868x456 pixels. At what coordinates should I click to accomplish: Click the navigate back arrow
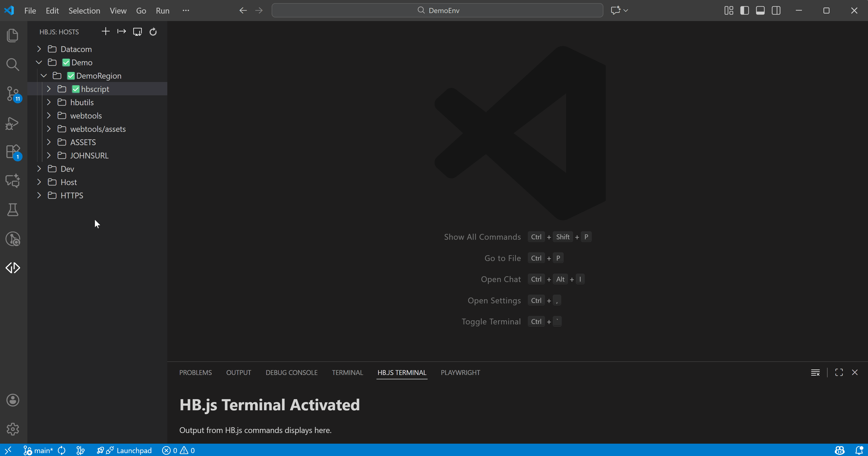(243, 10)
